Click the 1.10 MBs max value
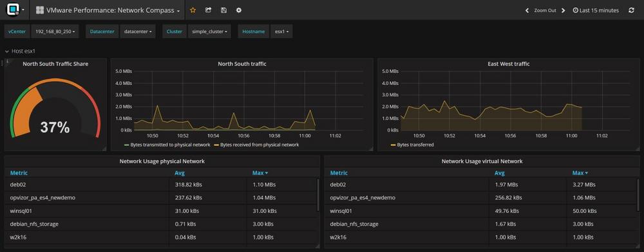644x252 pixels. tap(263, 184)
